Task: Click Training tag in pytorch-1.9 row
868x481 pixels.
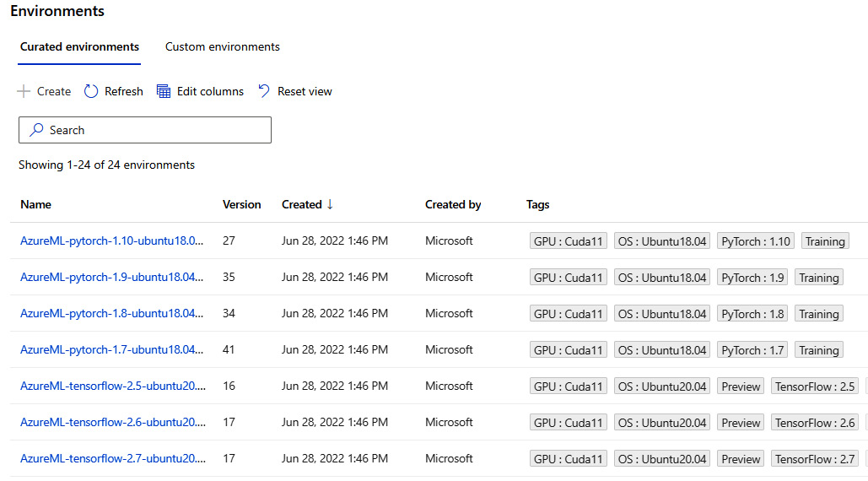Action: (819, 278)
